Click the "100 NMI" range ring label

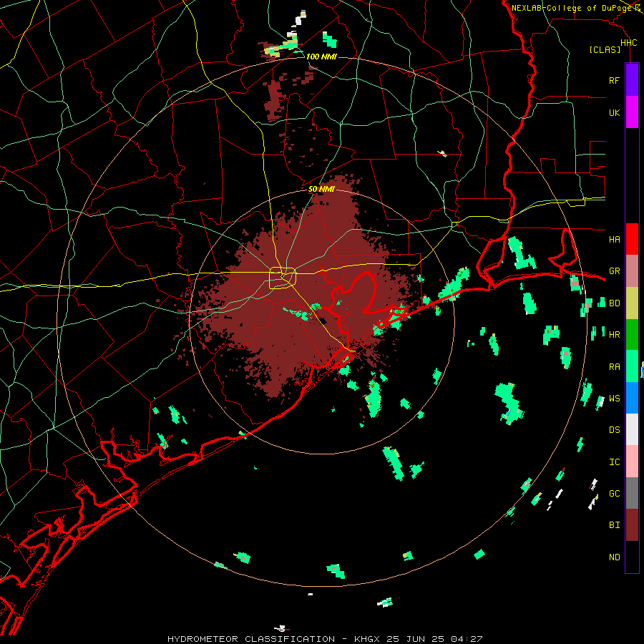(x=321, y=57)
